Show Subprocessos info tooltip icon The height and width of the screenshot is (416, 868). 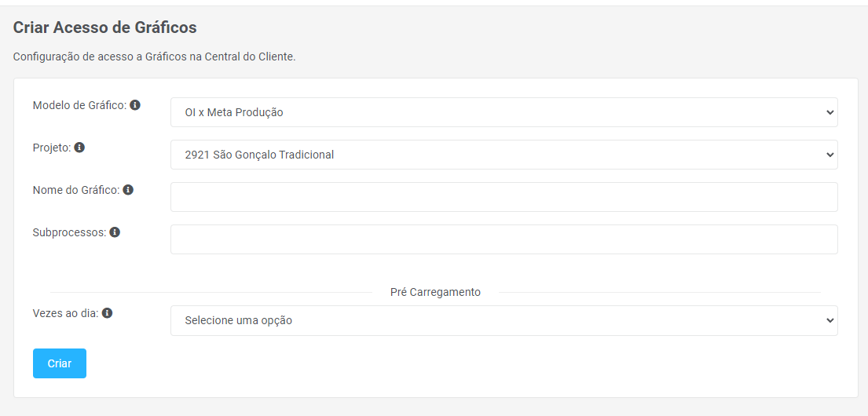pos(115,232)
